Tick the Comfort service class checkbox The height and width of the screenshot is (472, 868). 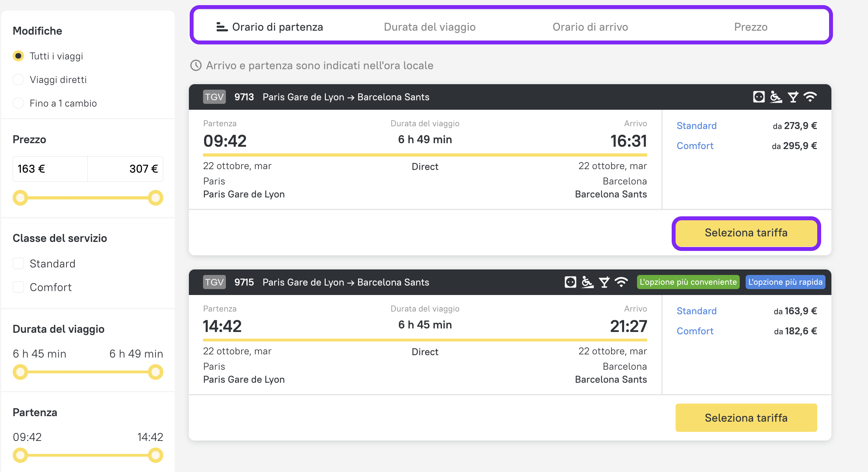(x=18, y=287)
